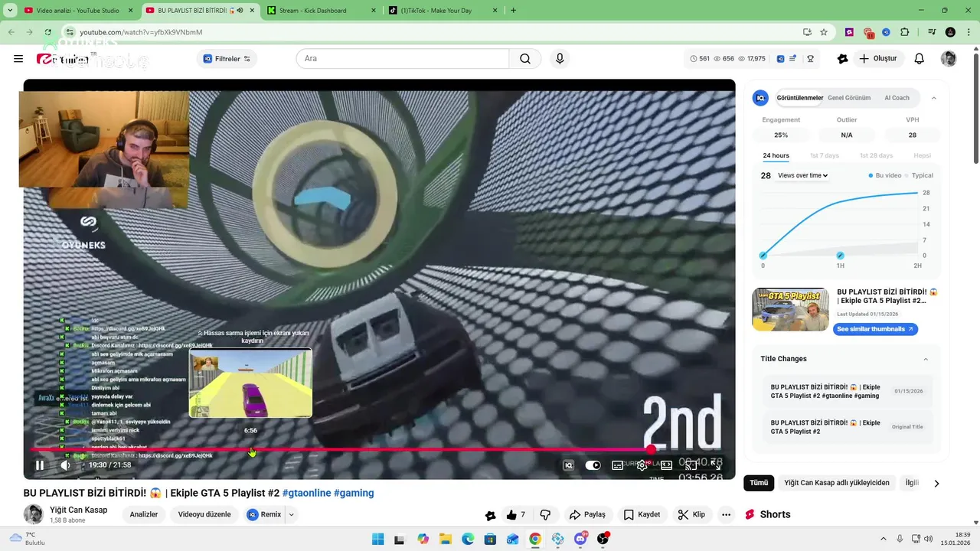
Task: Open the vidIQ list icon beside the trophy
Action: (793, 59)
